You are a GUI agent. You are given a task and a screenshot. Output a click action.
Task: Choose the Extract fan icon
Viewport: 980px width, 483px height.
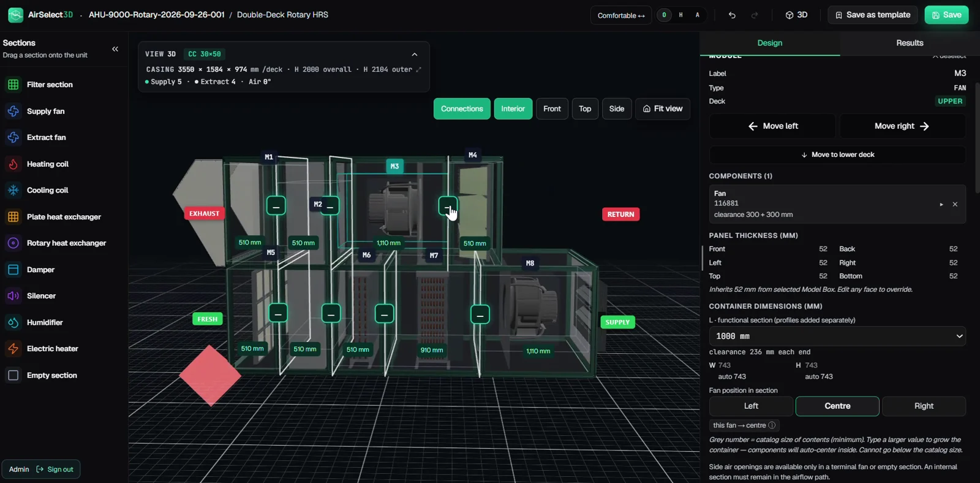pyautogui.click(x=13, y=137)
